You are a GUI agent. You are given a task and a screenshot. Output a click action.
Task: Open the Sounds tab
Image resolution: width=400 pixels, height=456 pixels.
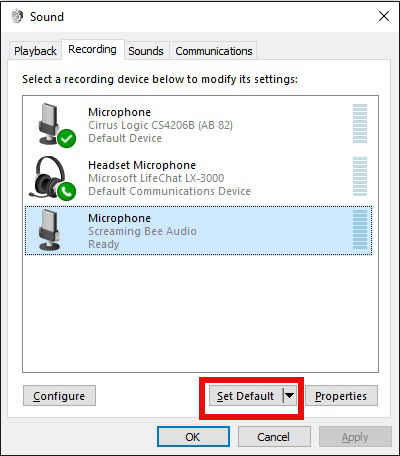tap(146, 51)
